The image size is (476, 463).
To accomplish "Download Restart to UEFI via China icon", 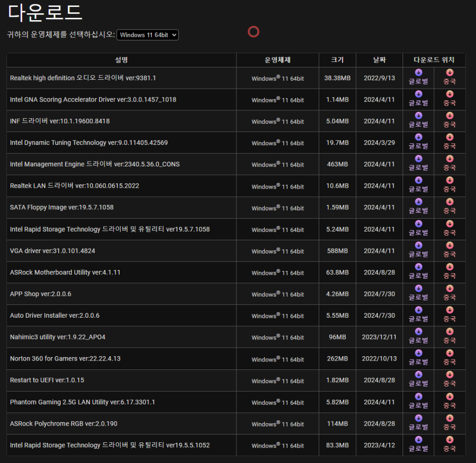I will (449, 374).
